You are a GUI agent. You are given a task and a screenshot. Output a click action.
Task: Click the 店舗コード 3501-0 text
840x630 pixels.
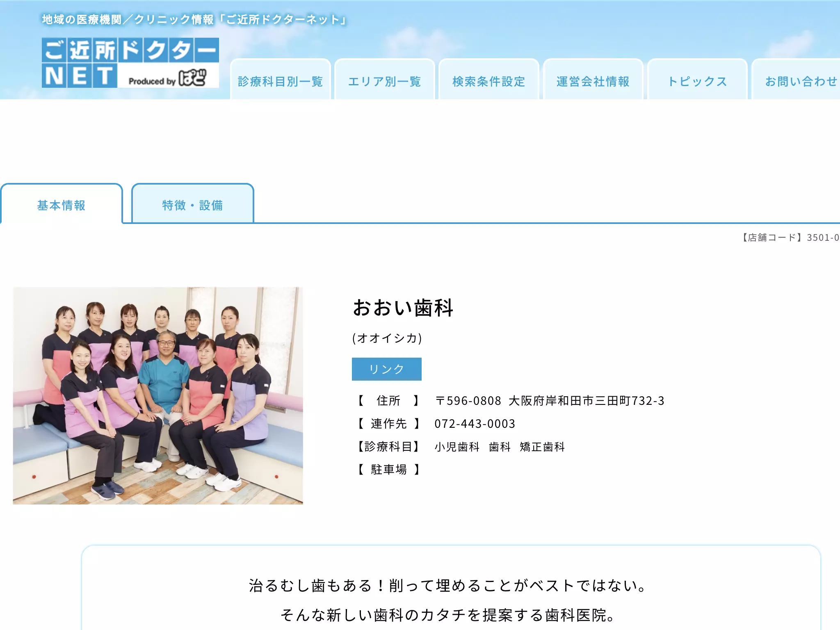point(790,237)
